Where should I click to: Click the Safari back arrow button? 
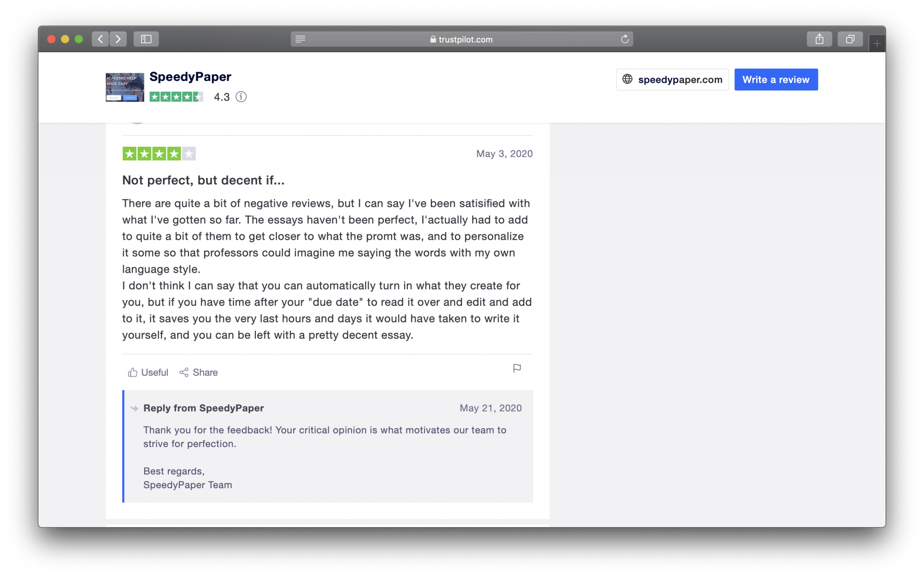pyautogui.click(x=100, y=39)
